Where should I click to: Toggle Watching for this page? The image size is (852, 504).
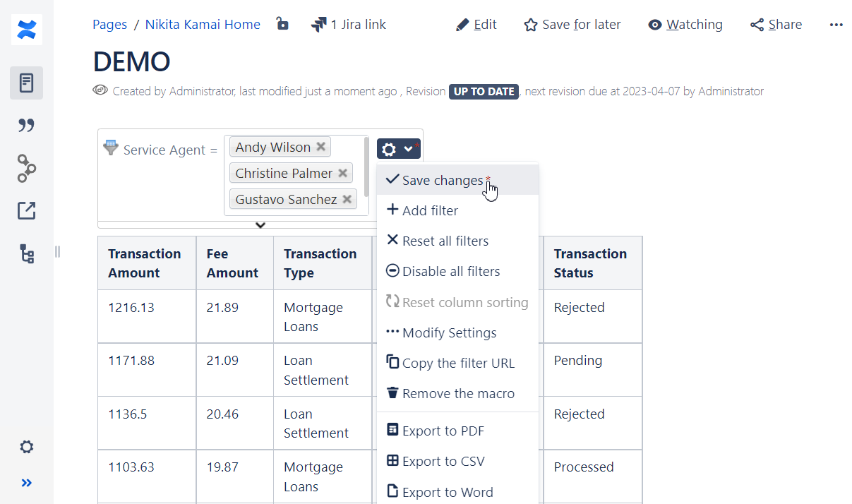(685, 25)
